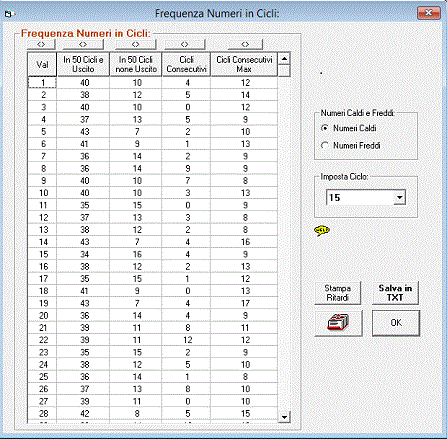This screenshot has height=439, width=447.
Task: Click the Stampa Ritardi button
Action: (338, 293)
